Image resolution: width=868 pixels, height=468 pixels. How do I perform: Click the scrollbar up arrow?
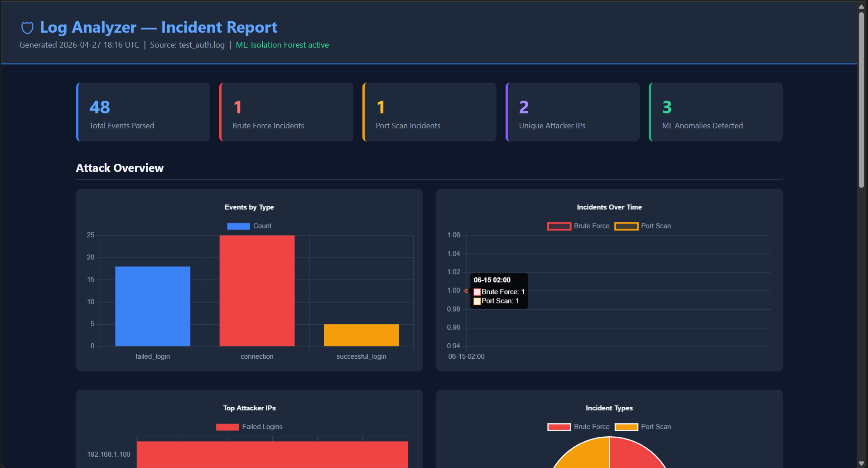[x=861, y=6]
